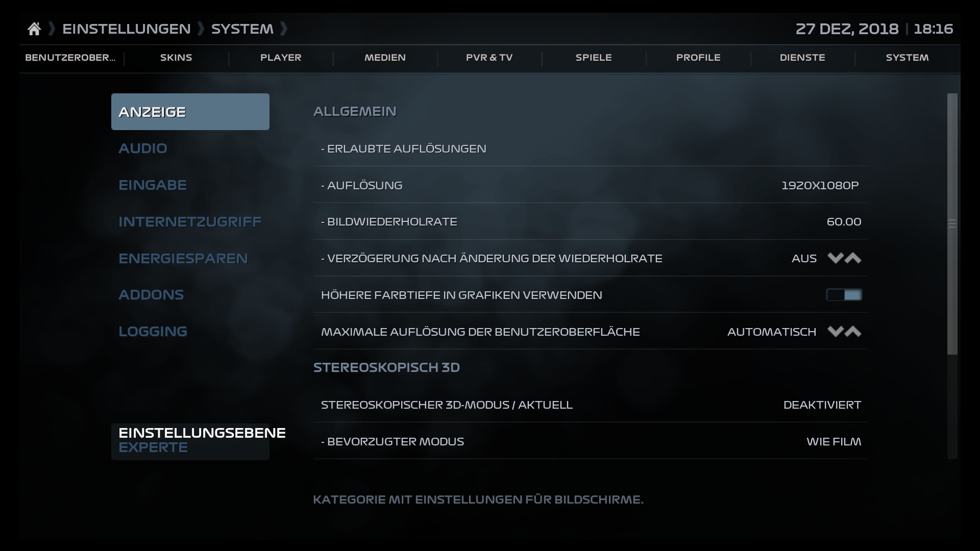Select the Logging category
This screenshot has height=551, width=980.
point(153,331)
